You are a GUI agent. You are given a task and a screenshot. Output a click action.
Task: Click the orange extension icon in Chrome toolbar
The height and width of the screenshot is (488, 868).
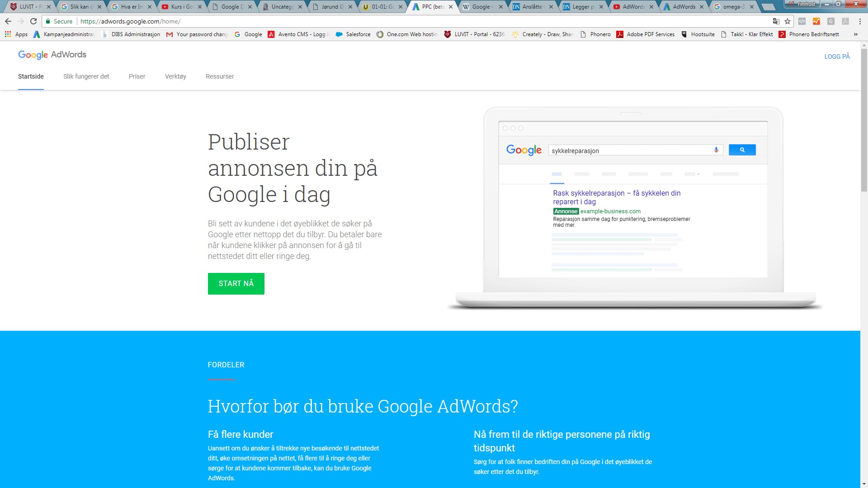(x=816, y=21)
